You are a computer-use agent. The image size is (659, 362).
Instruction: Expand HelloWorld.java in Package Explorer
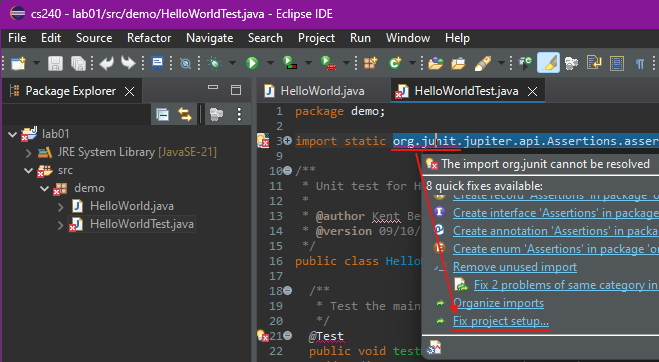(60, 207)
